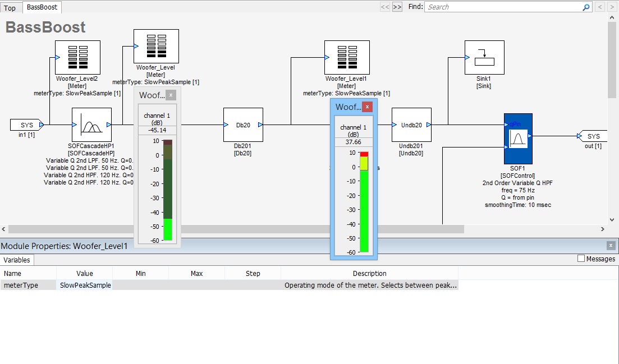Click canvas scroll down arrow
The height and width of the screenshot is (364, 619).
point(612,220)
